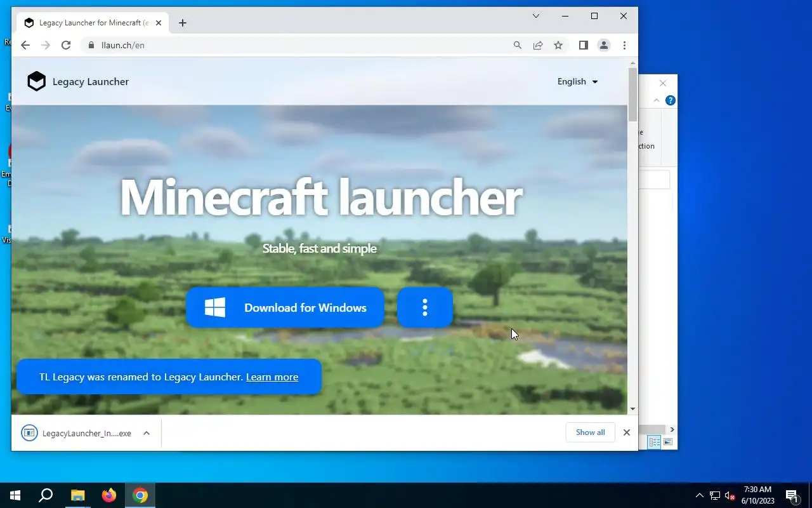Reload the llaun.ch page
This screenshot has height=508, width=812.
(x=66, y=45)
